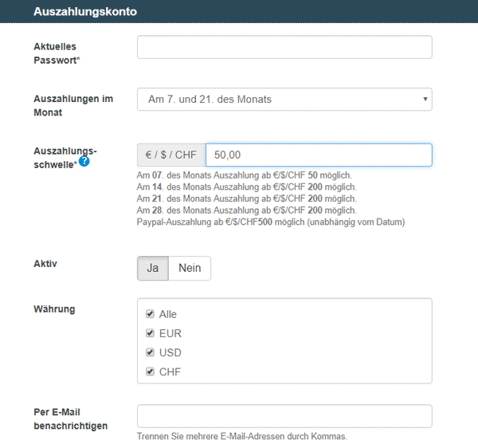The height and width of the screenshot is (448, 478).
Task: Click the Aktuelles Passwort field label
Action: pyautogui.click(x=57, y=53)
